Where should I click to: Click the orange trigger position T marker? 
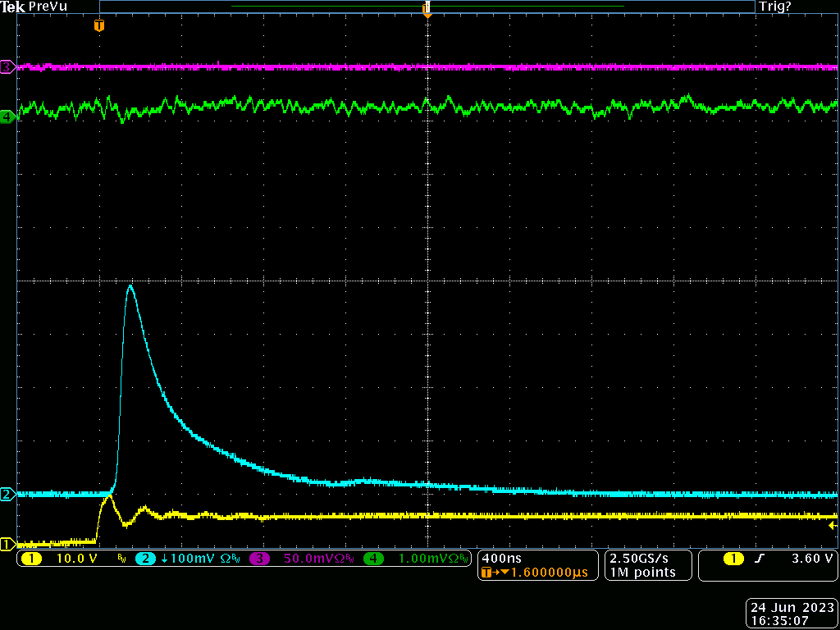99,25
